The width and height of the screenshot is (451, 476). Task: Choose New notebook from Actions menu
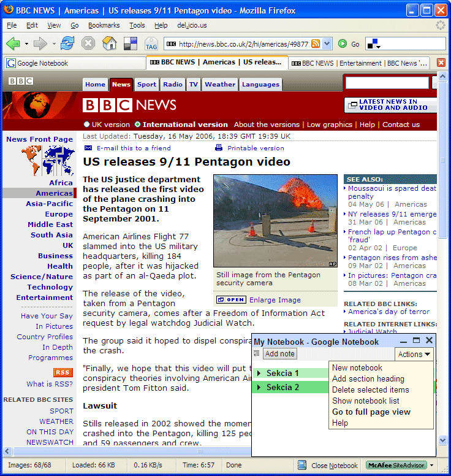(x=357, y=367)
